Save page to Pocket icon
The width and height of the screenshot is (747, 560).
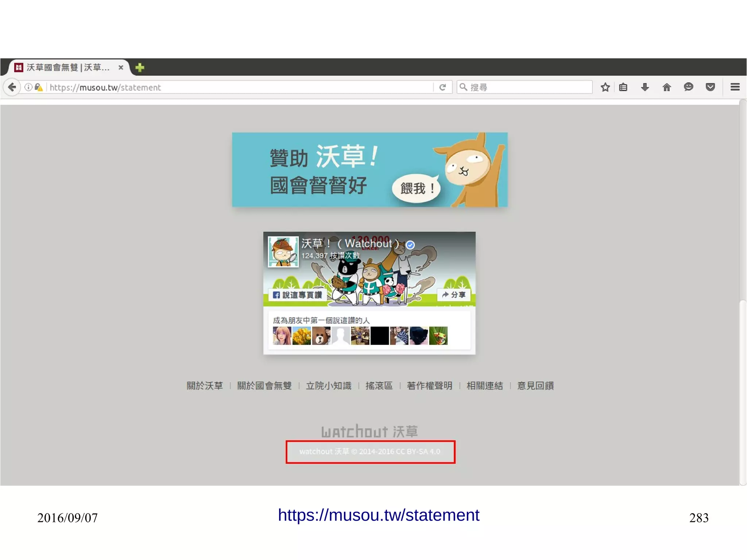(710, 87)
